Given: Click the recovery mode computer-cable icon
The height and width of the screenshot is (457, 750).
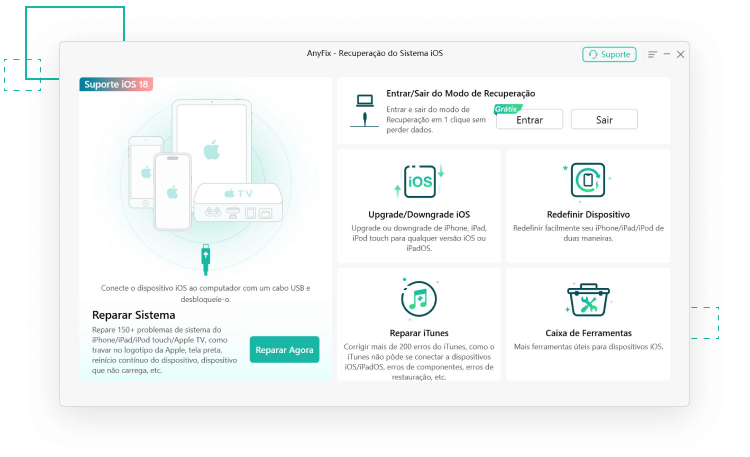Looking at the screenshot, I should click(x=364, y=111).
